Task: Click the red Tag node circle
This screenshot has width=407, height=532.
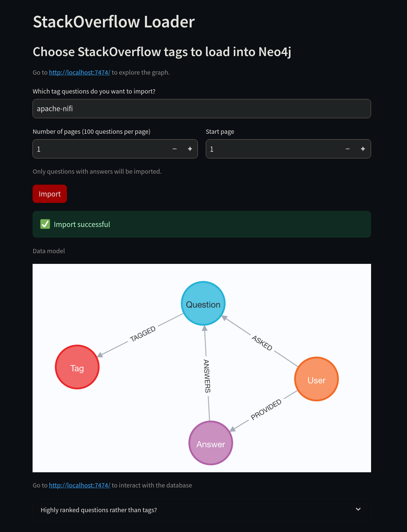Action: coord(77,367)
